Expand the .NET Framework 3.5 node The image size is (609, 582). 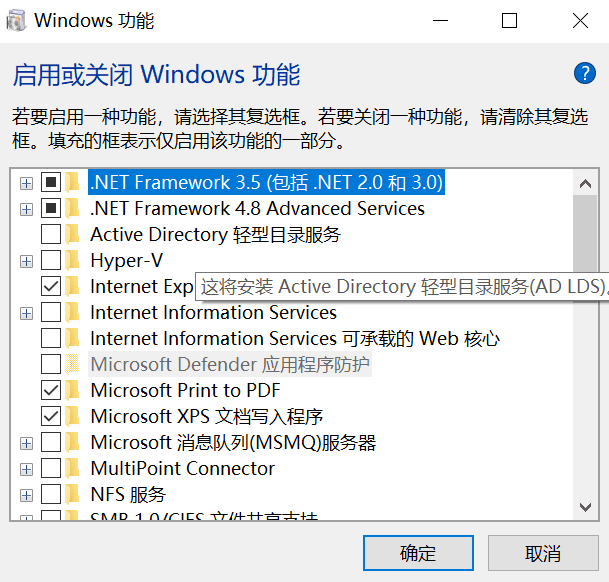(26, 183)
